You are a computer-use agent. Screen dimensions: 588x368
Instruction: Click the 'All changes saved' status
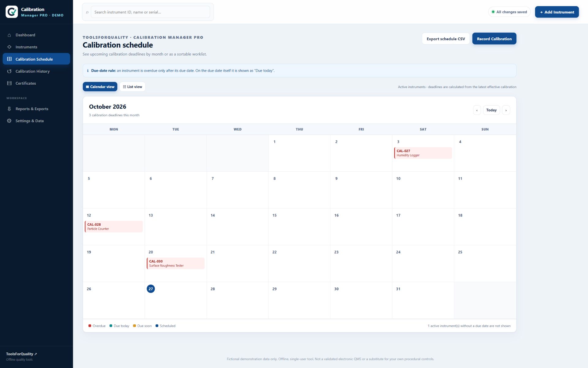pyautogui.click(x=509, y=12)
